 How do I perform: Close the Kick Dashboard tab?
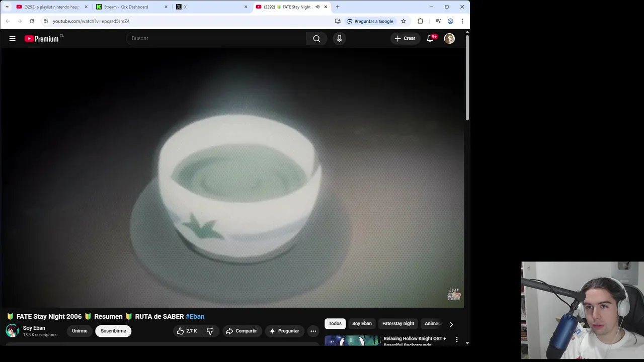coord(166,7)
